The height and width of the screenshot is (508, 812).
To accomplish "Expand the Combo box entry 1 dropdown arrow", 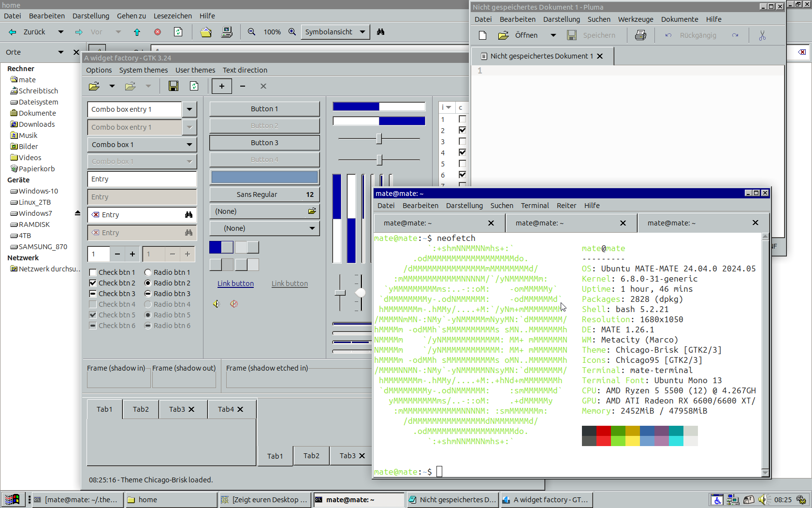I will [189, 109].
